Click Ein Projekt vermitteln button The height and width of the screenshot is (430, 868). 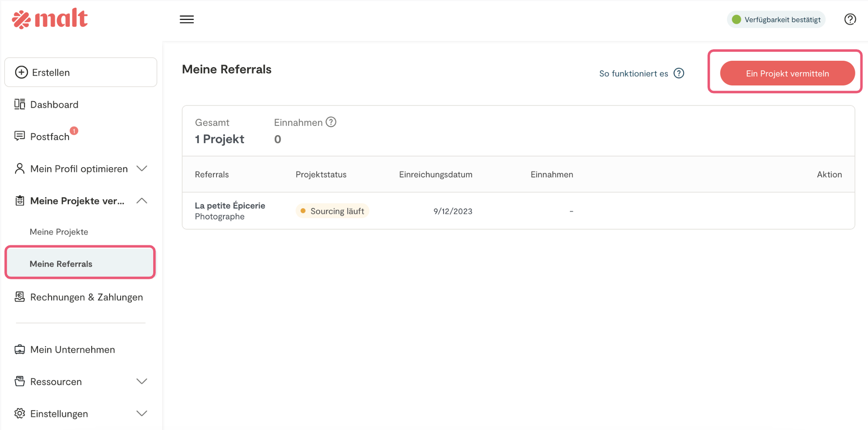click(787, 74)
